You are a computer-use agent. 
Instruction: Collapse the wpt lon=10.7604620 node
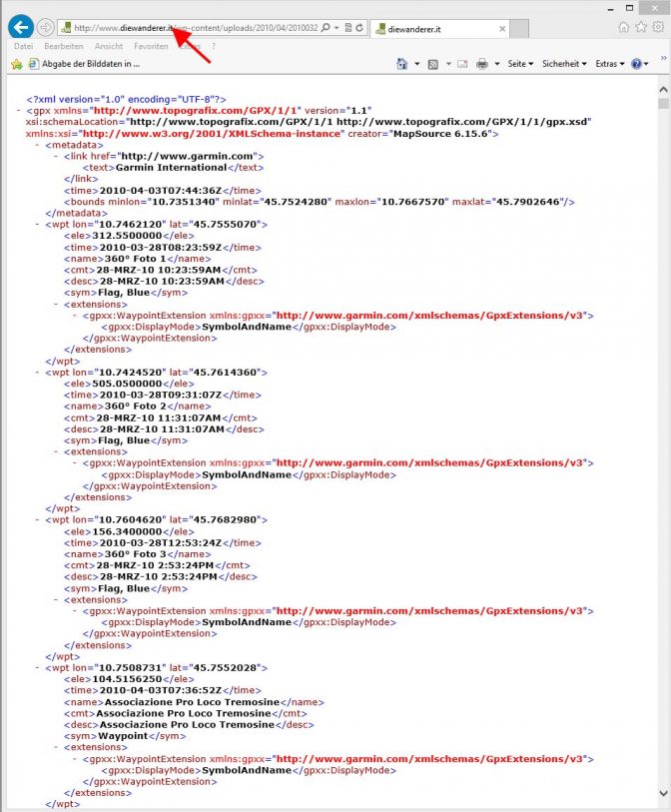[x=37, y=519]
